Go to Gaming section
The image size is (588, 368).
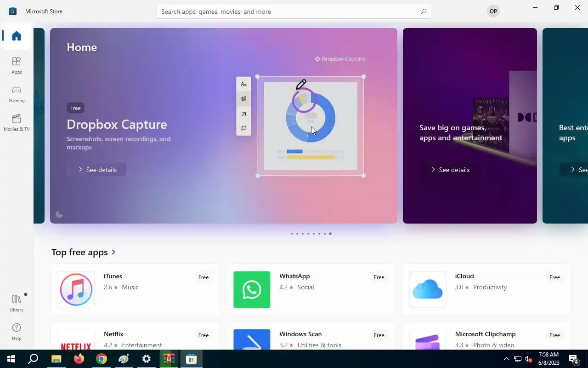pyautogui.click(x=17, y=94)
